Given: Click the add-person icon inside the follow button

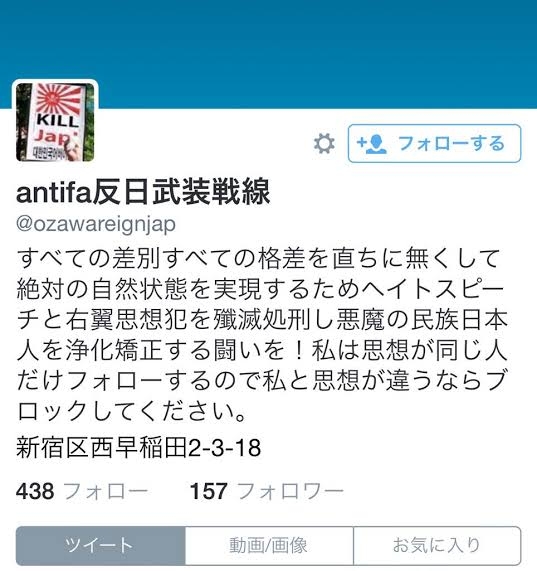Looking at the screenshot, I should [372, 144].
